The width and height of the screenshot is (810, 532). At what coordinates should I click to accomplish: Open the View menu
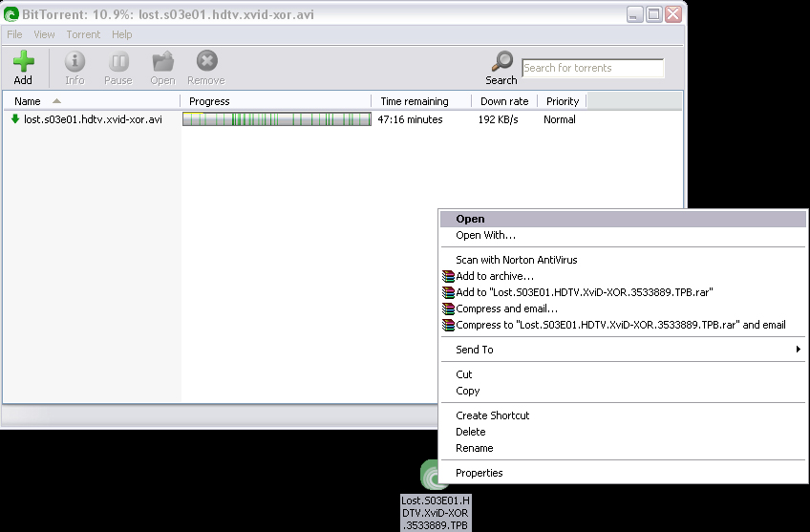45,34
